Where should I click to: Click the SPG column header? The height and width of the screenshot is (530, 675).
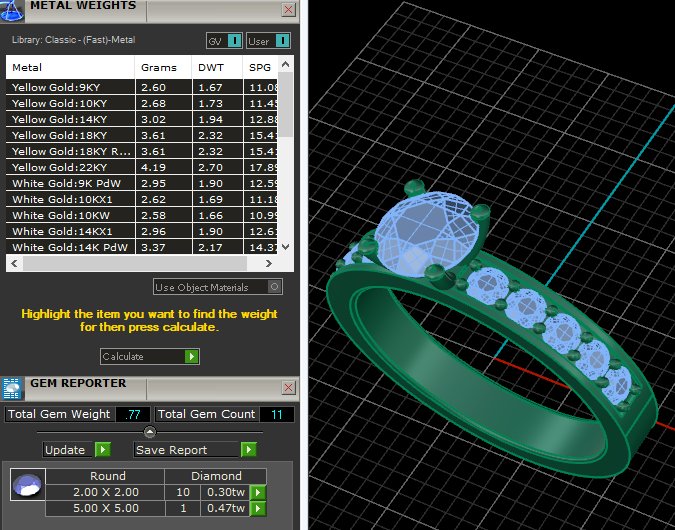(260, 67)
